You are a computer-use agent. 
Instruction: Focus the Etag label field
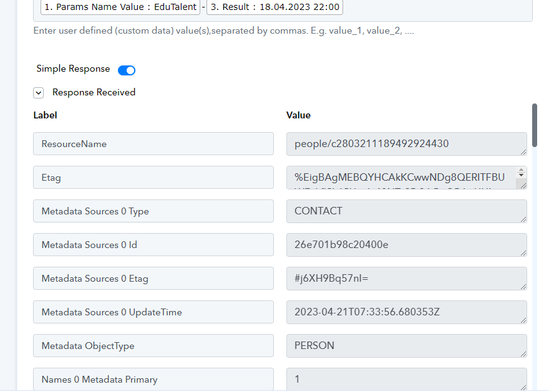click(153, 178)
